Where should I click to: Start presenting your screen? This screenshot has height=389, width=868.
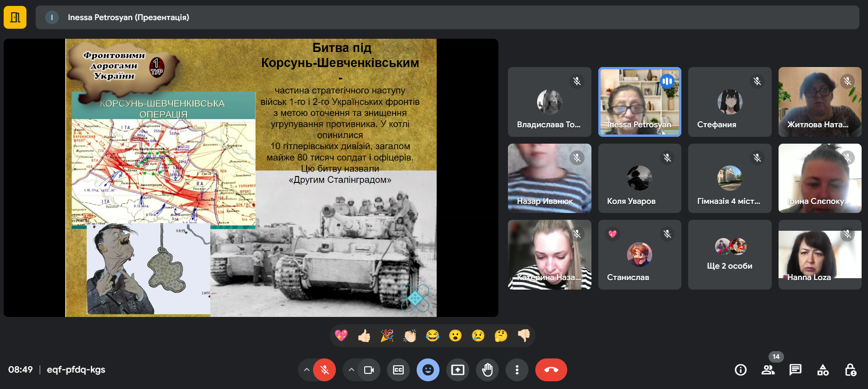click(x=458, y=370)
